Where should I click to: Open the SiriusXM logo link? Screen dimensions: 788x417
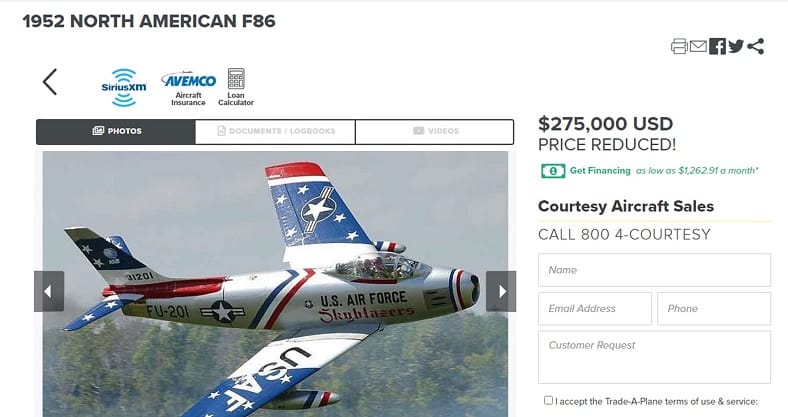coord(124,87)
